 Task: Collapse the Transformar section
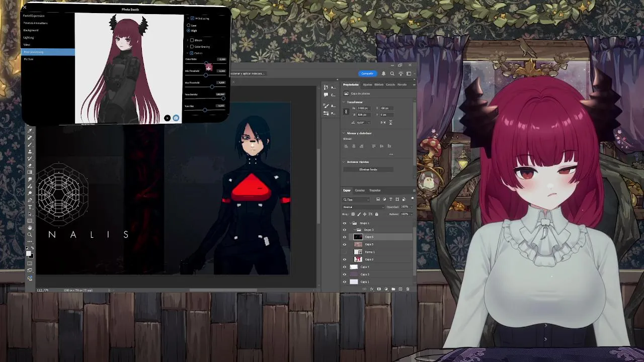click(344, 102)
